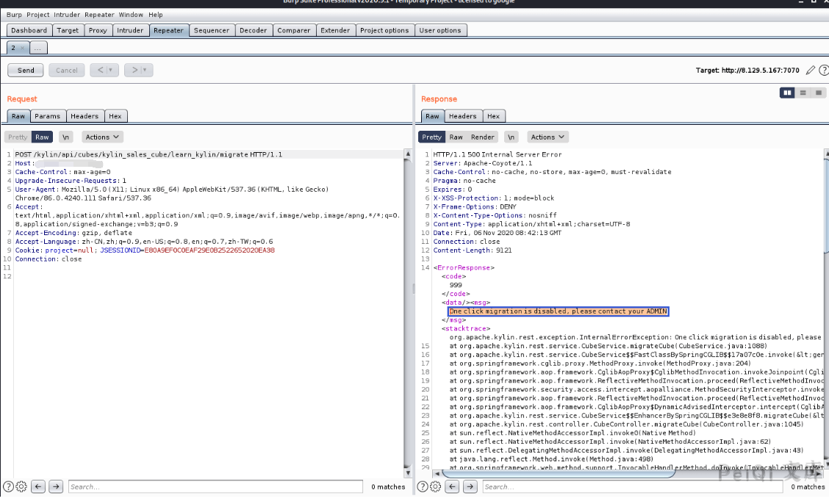Toggle response view to Raw mode
829x504 pixels.
(x=456, y=137)
